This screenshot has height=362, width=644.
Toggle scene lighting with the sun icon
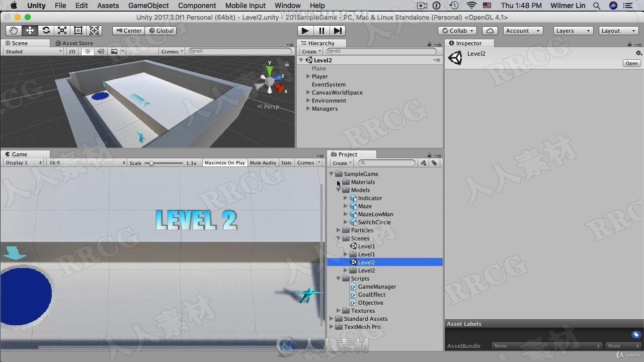coord(88,51)
